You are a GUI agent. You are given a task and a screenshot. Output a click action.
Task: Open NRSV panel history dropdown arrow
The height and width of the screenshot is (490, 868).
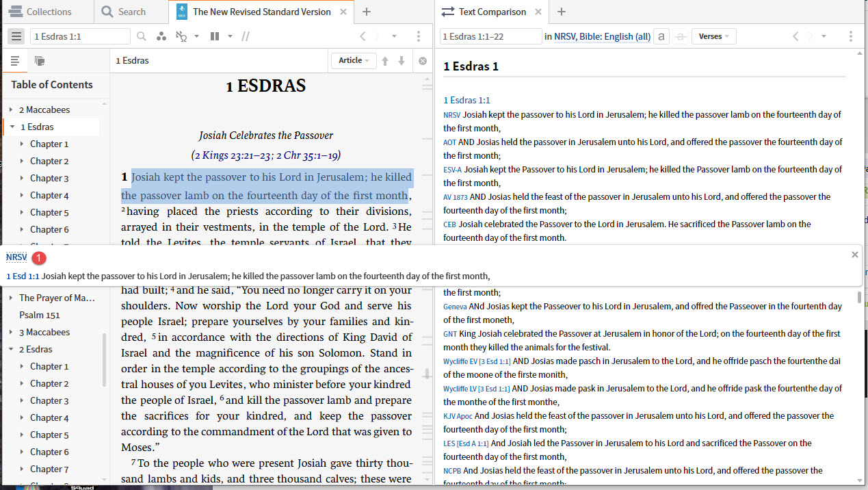pyautogui.click(x=395, y=36)
